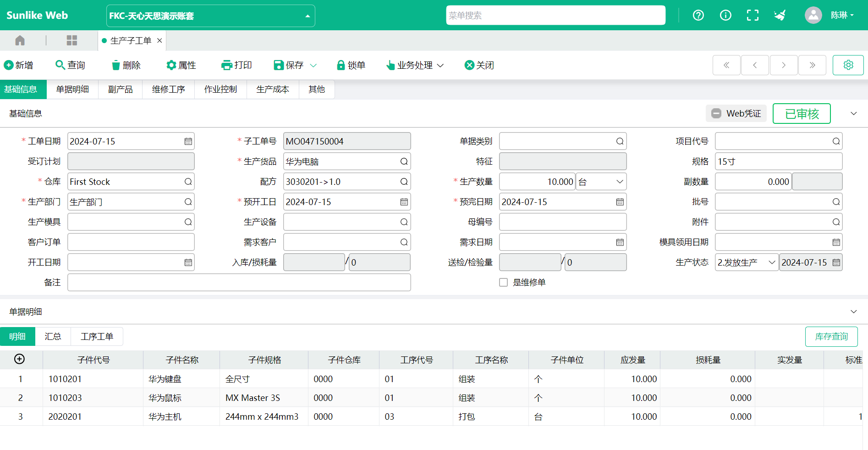Click the bird notification icon

(x=780, y=15)
